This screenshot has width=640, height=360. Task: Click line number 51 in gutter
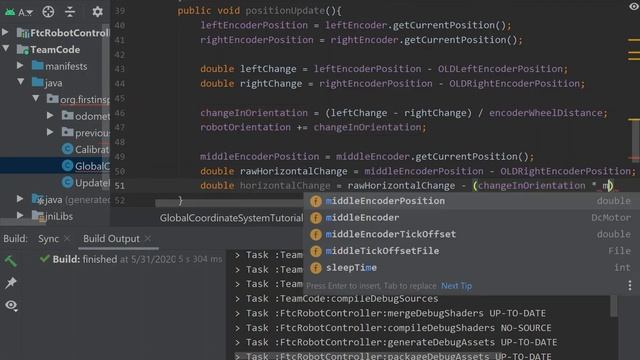point(120,186)
